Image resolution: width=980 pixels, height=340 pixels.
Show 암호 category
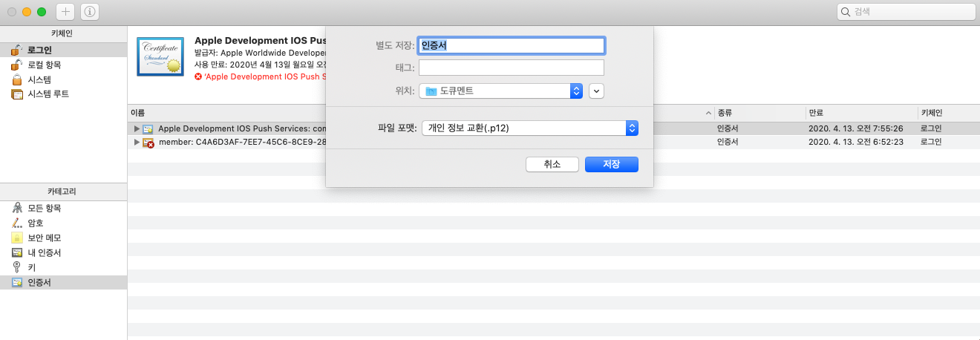click(x=64, y=223)
